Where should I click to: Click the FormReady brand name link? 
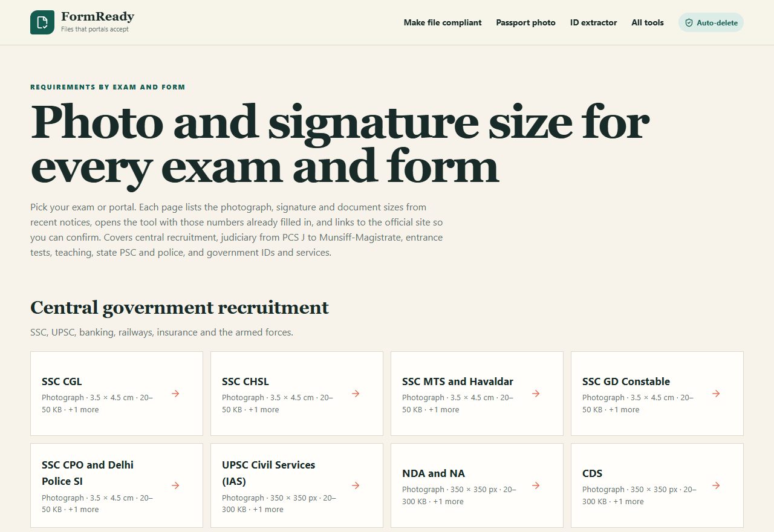pyautogui.click(x=97, y=17)
